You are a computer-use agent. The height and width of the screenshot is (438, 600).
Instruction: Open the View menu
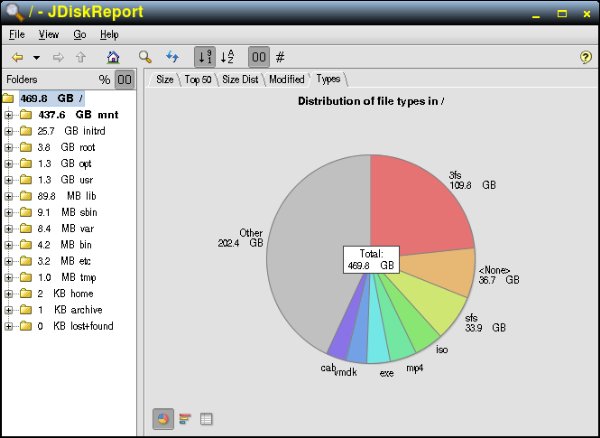tap(49, 35)
